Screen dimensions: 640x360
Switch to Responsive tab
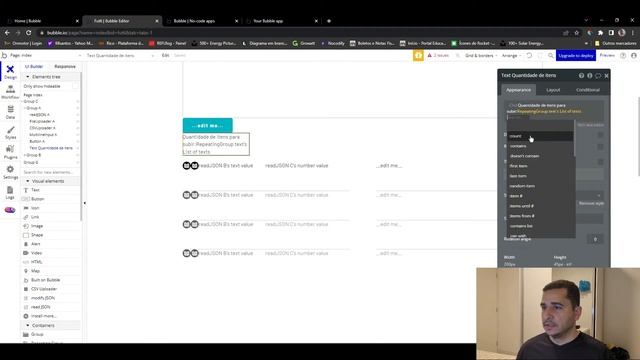tap(65, 66)
